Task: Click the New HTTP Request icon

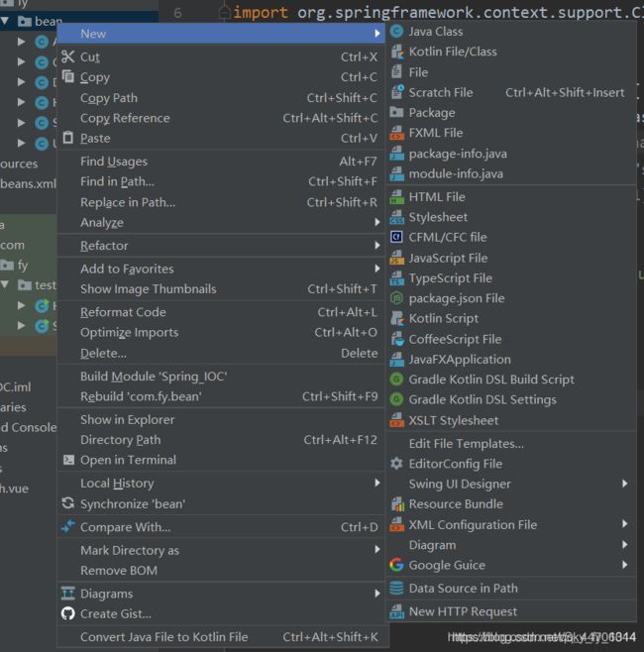Action: point(397,611)
